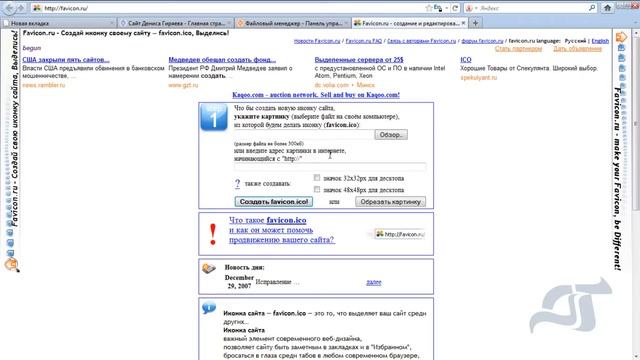Open a new tab with plus button

tap(475, 23)
